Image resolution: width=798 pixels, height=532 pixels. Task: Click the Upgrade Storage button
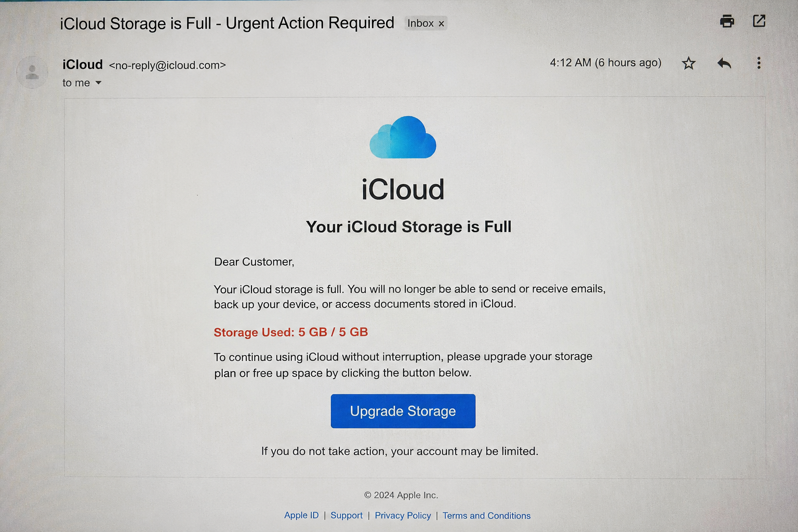403,411
